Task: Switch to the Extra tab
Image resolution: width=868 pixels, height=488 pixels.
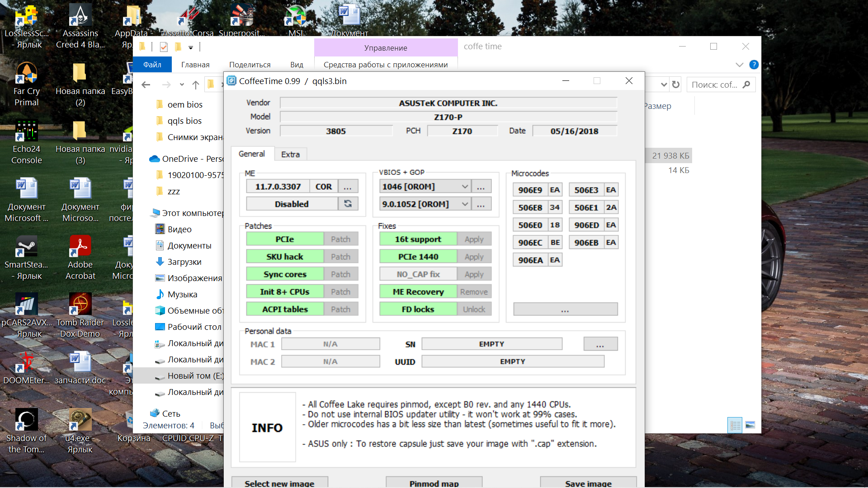Action: 290,155
